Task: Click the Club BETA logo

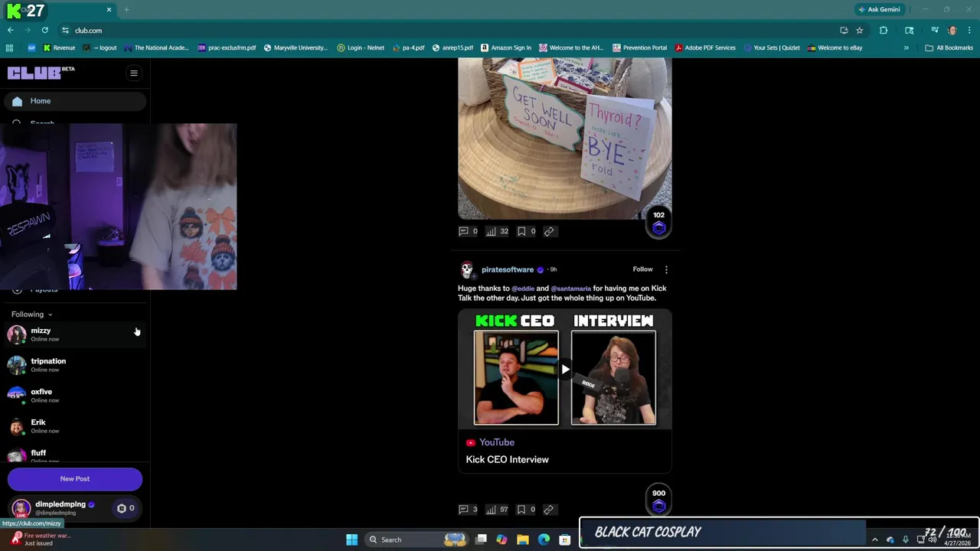Action: coord(41,73)
